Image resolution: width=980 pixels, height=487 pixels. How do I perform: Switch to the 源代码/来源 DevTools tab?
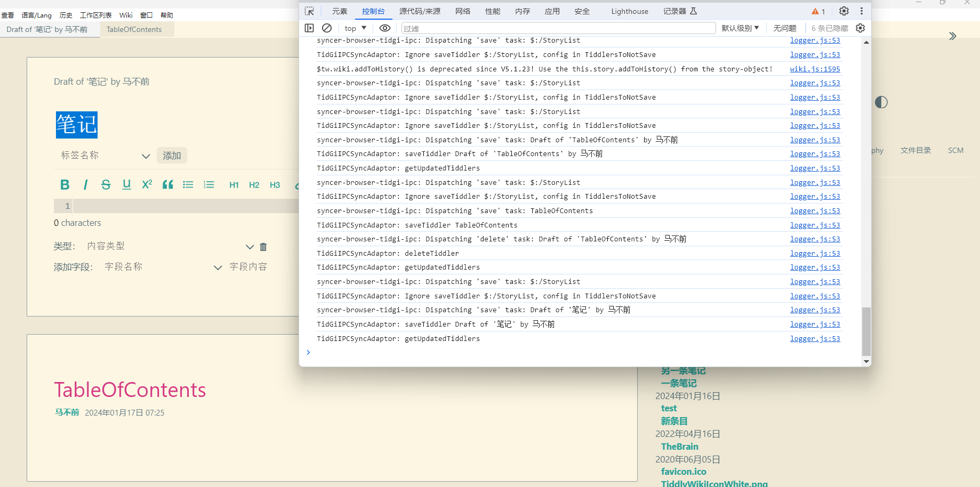(420, 11)
